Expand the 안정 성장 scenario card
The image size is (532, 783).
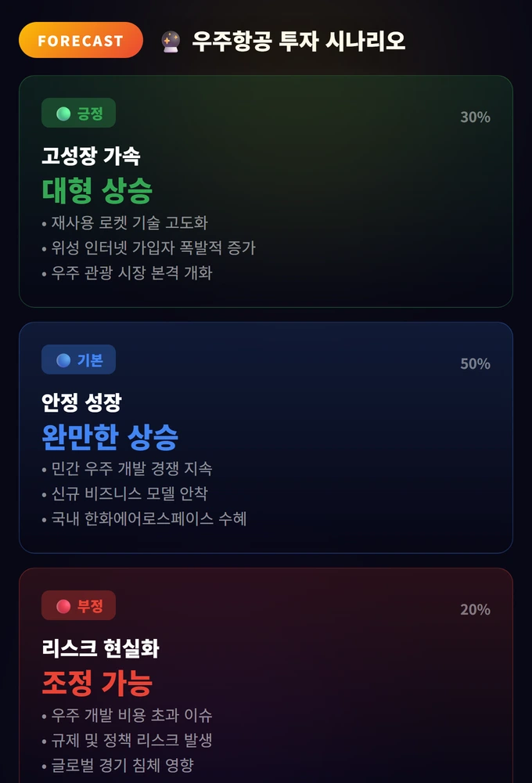[266, 435]
